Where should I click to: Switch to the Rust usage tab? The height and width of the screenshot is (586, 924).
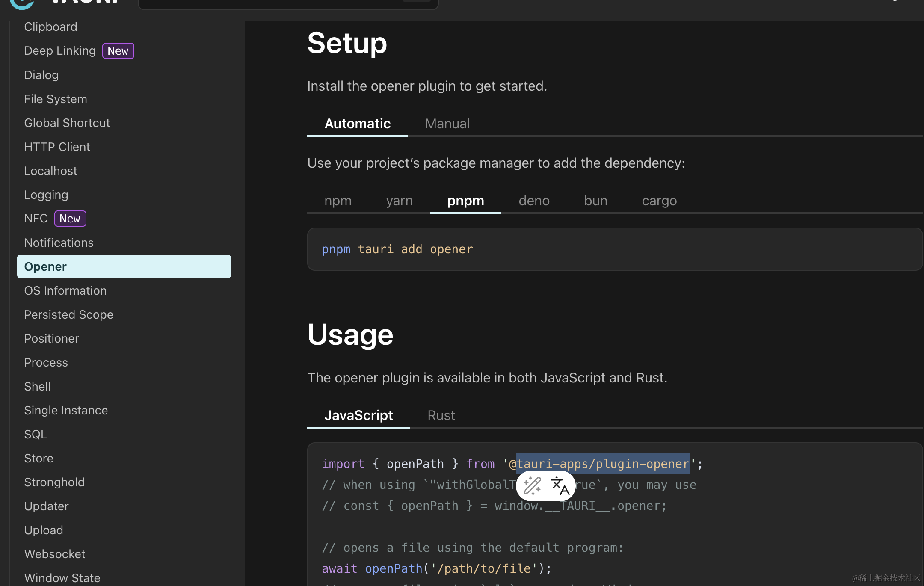[x=441, y=416]
